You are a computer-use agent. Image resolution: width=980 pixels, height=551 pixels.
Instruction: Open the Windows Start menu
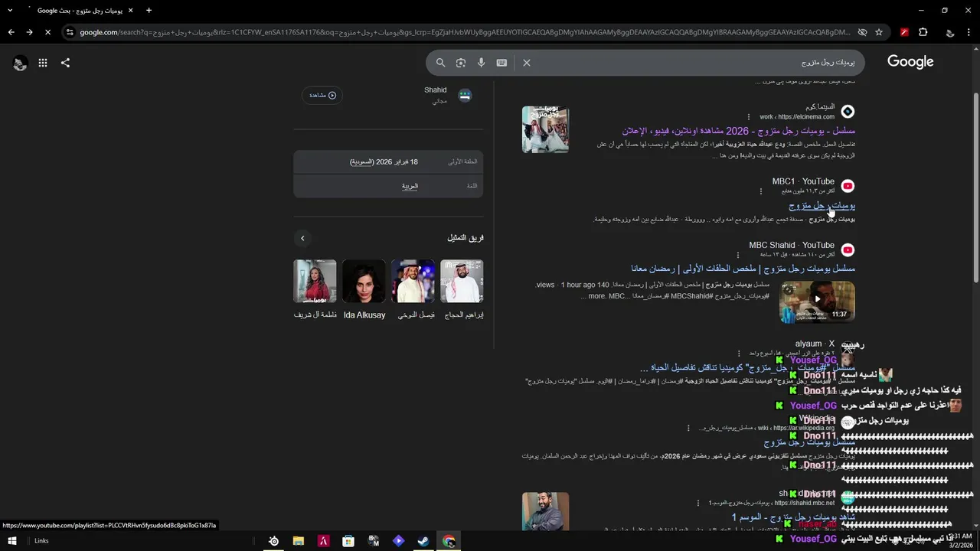point(12,540)
